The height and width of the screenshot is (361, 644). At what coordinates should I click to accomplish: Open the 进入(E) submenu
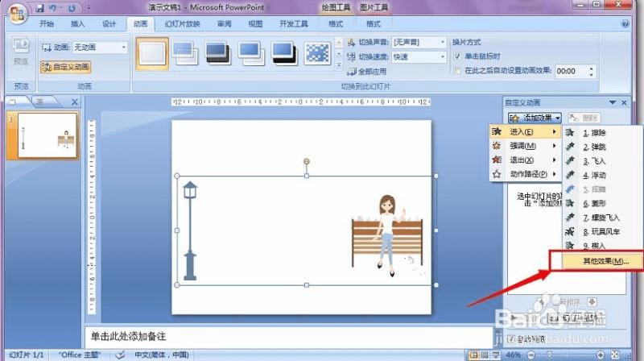coord(525,131)
